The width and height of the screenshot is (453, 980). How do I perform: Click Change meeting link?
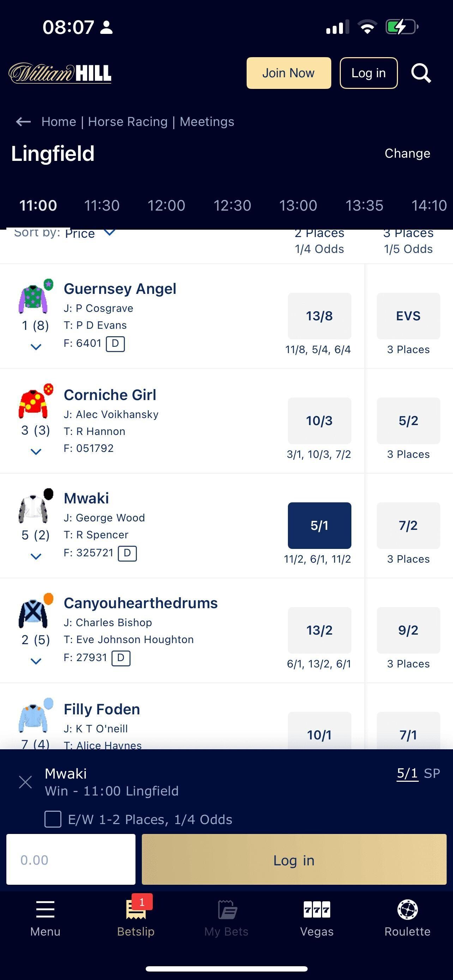(x=407, y=153)
